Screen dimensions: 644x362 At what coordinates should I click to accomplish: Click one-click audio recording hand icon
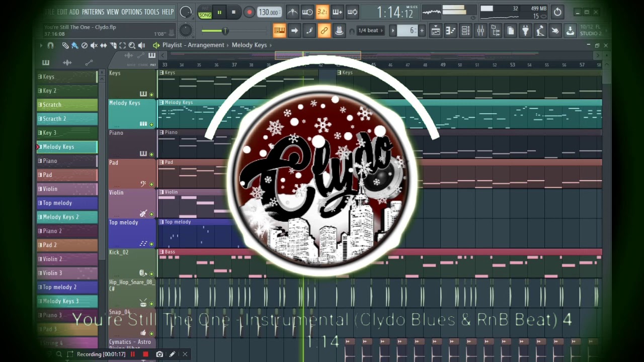(555, 31)
